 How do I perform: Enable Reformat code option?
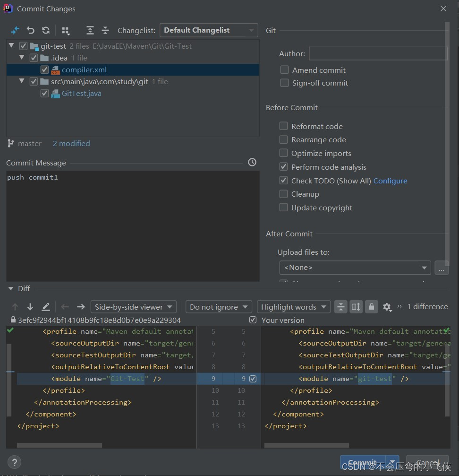pyautogui.click(x=283, y=126)
